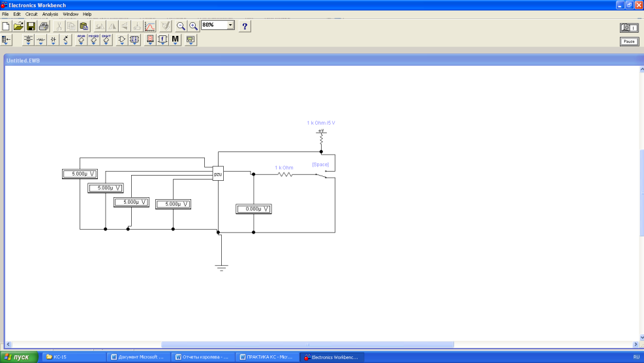Expand the Sources parts bin
The image size is (644, 363).
28,40
